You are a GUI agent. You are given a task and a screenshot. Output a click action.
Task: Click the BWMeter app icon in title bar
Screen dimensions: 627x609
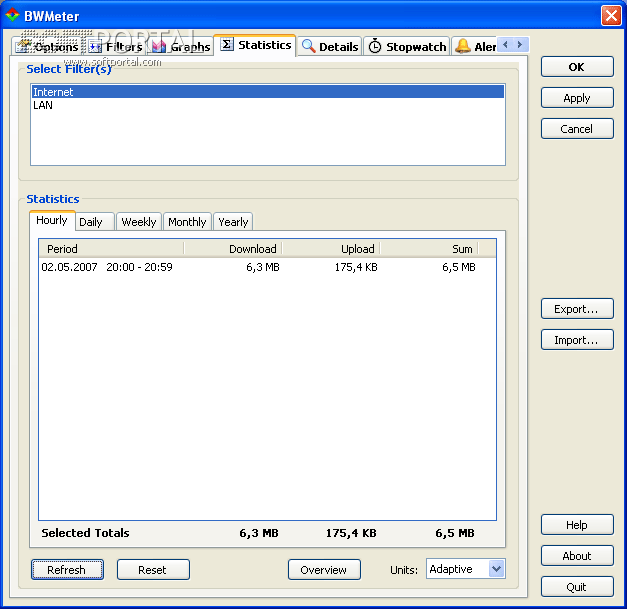tap(12, 15)
